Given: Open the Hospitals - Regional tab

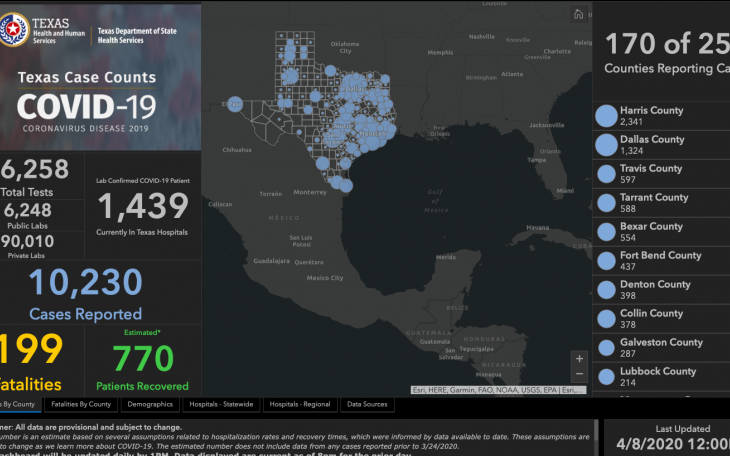Looking at the screenshot, I should pyautogui.click(x=300, y=405).
